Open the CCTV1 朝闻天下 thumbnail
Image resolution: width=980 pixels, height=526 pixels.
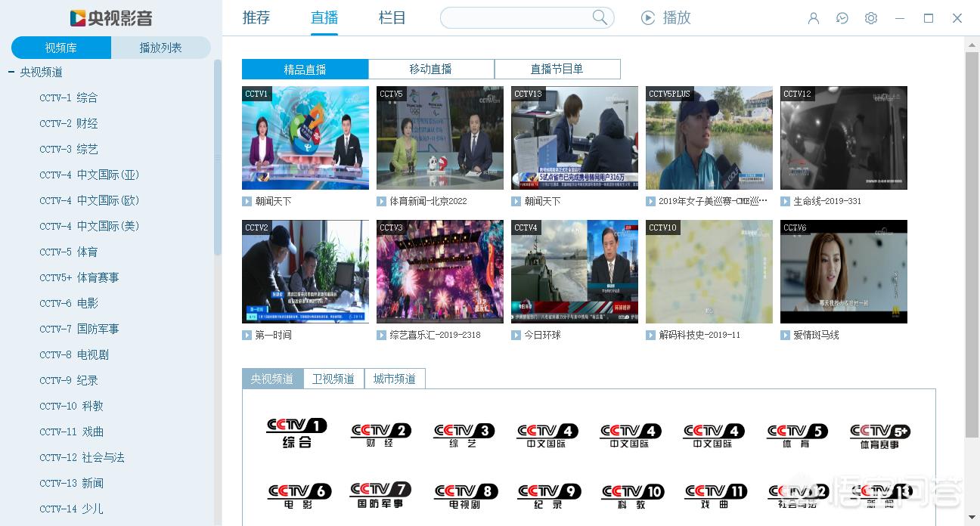pos(305,138)
